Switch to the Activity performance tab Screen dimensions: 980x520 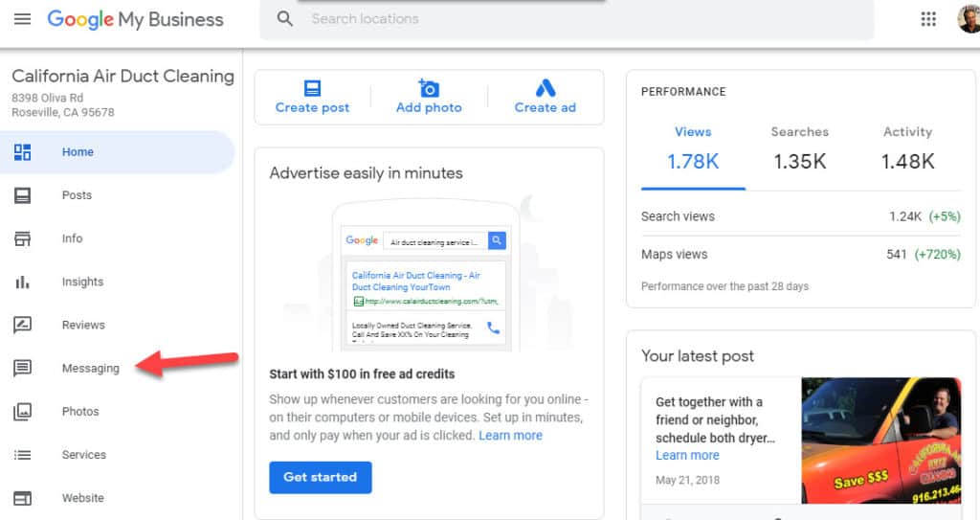[907, 150]
